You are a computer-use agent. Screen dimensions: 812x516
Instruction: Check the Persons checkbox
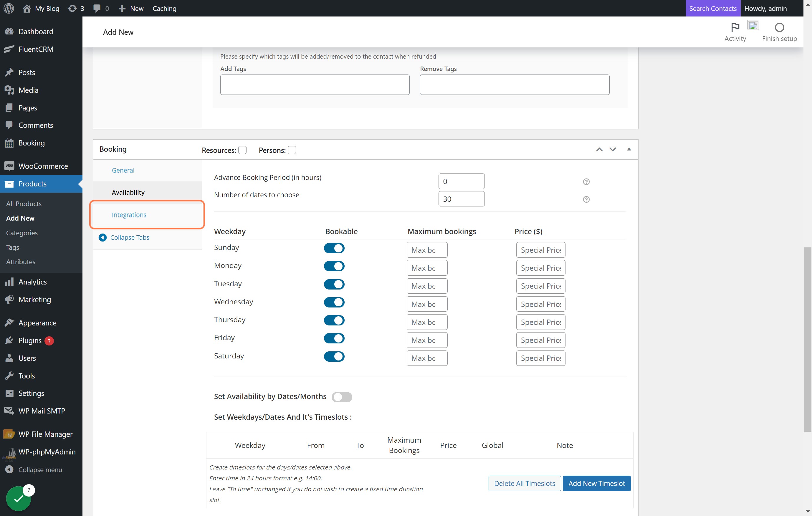click(x=292, y=150)
